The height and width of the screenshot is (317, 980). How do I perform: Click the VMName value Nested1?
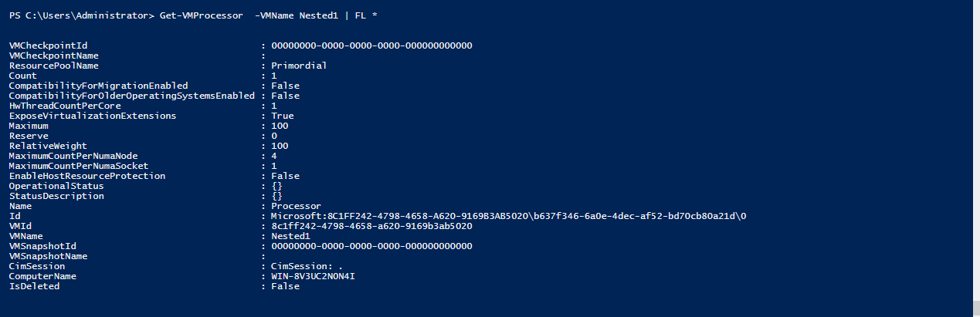(x=290, y=236)
